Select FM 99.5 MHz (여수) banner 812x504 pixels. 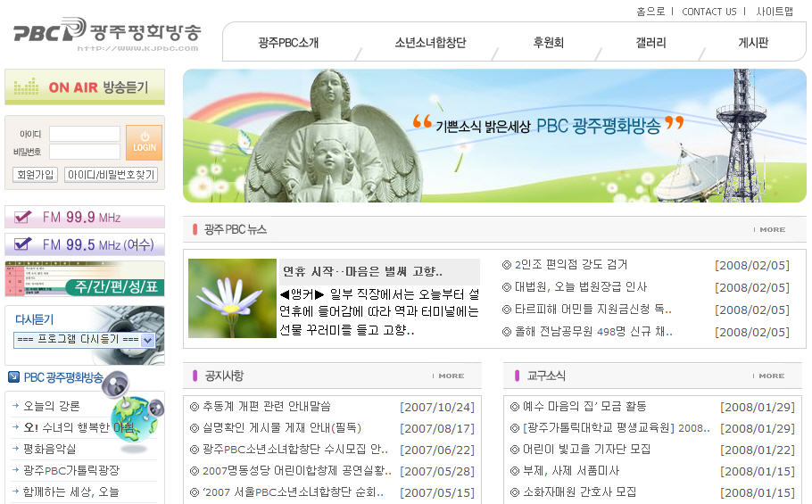pos(85,244)
